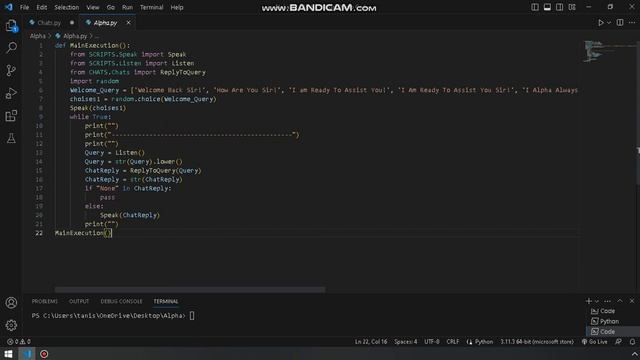Open the Accounts menu icon
Image resolution: width=640 pixels, height=360 pixels.
[11, 303]
